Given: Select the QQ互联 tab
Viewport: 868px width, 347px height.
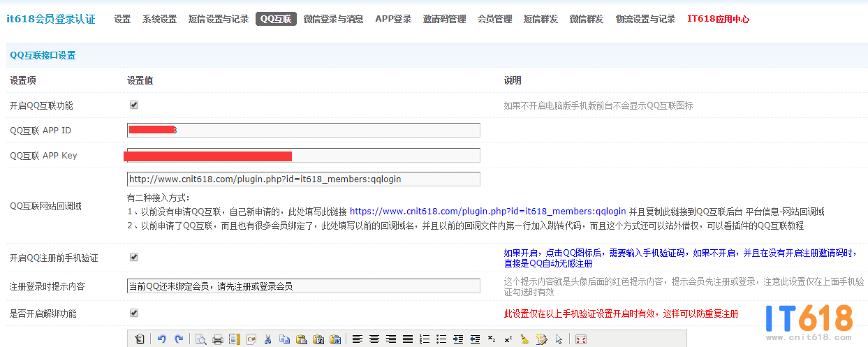Looking at the screenshot, I should [276, 20].
